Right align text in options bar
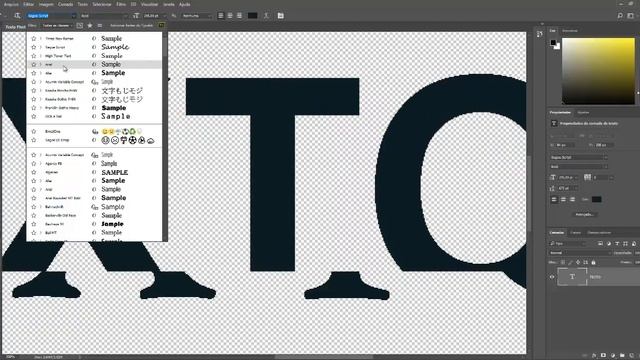Screen dimensions: 640x360 click(x=240, y=16)
